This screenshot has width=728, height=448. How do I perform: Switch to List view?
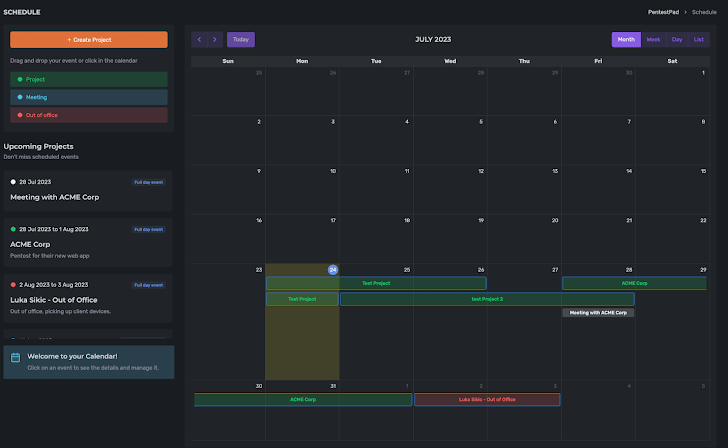click(699, 40)
